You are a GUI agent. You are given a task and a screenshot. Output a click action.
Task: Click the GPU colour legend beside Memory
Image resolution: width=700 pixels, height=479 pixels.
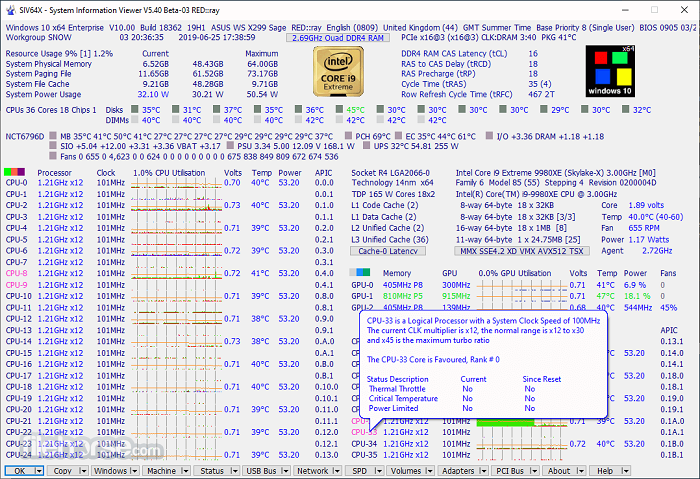pos(360,272)
